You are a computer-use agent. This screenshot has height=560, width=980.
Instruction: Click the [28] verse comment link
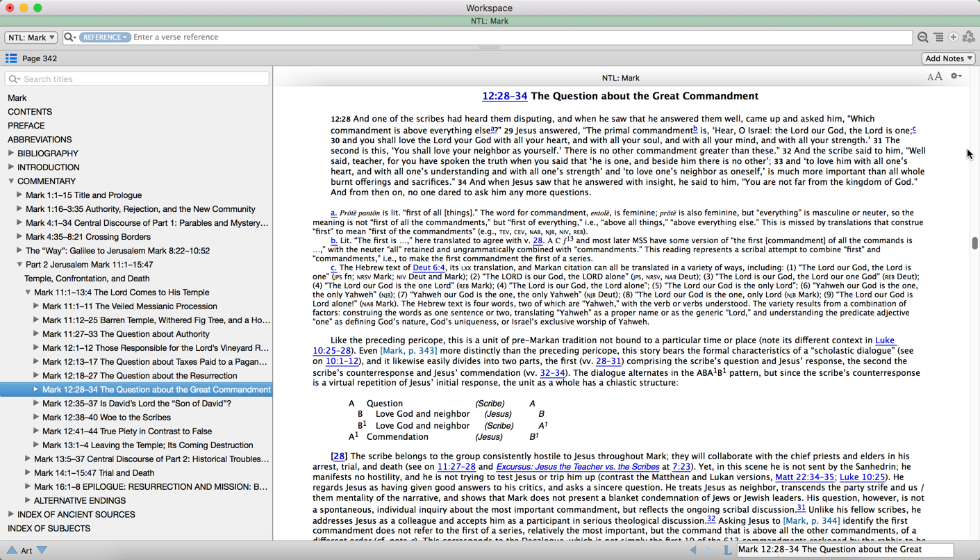(339, 456)
